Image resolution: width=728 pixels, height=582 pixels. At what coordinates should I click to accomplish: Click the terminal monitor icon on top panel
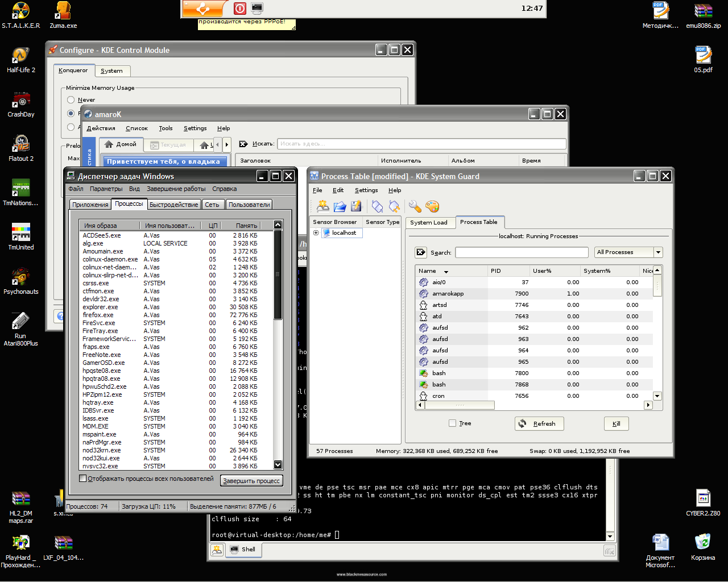tap(257, 9)
